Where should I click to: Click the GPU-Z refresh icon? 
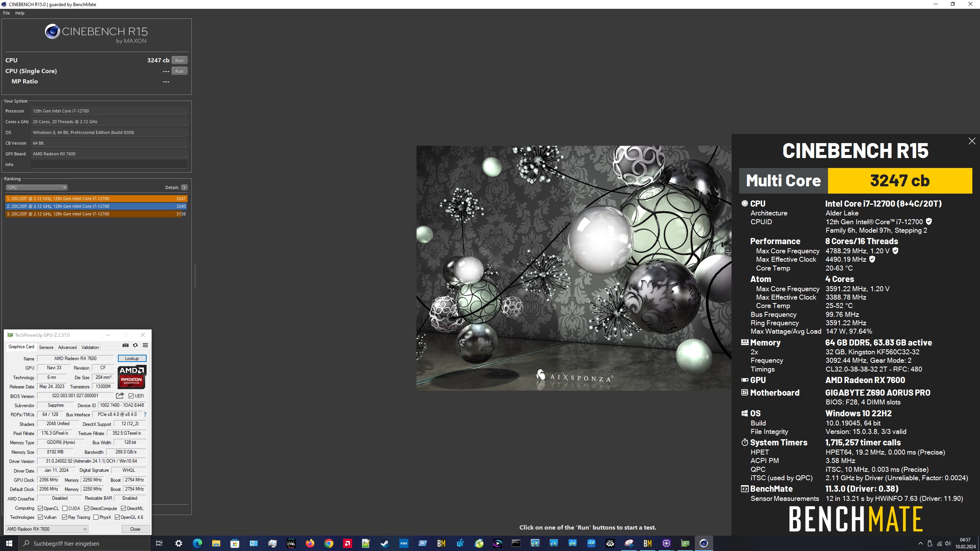[135, 345]
